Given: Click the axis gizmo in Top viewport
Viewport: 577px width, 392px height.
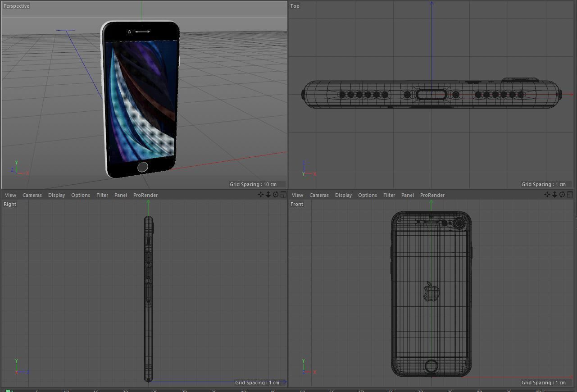Looking at the screenshot, I should click(x=309, y=169).
